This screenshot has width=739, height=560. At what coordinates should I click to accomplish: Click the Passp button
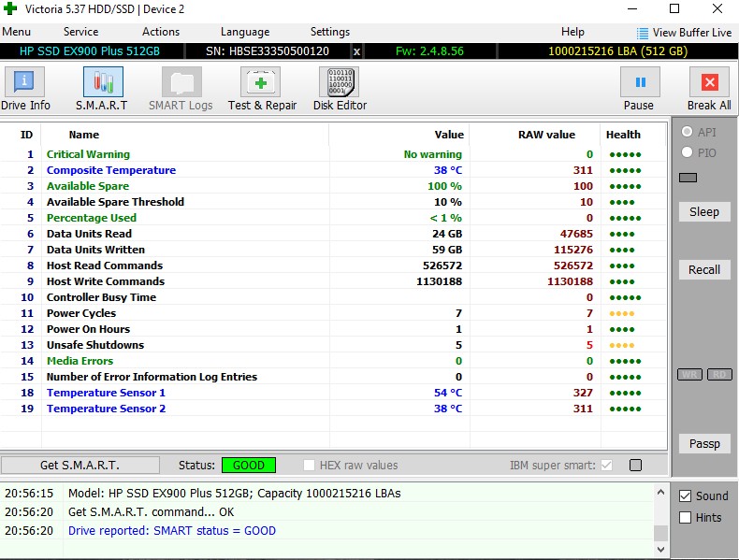tap(704, 444)
